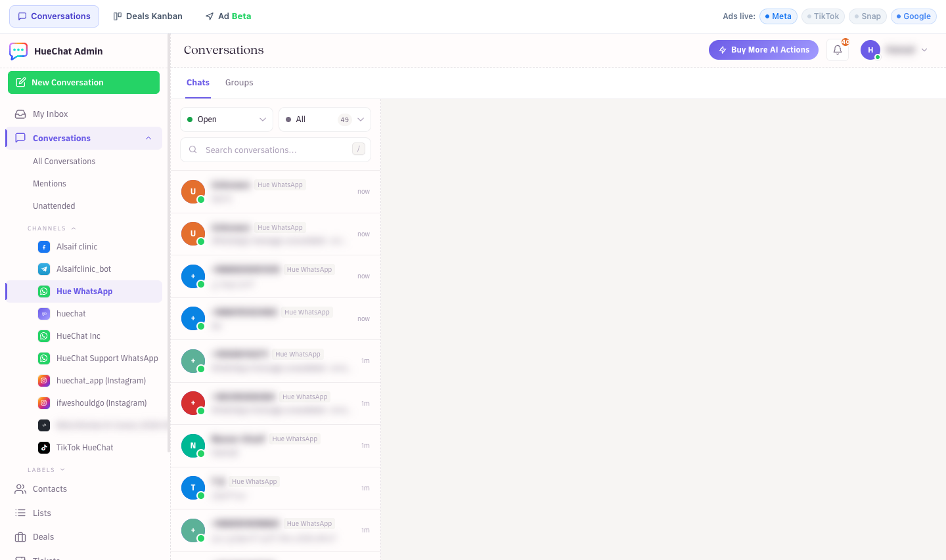The image size is (946, 560).
Task: Click HueChat Support WhatsApp channel icon
Action: point(44,358)
